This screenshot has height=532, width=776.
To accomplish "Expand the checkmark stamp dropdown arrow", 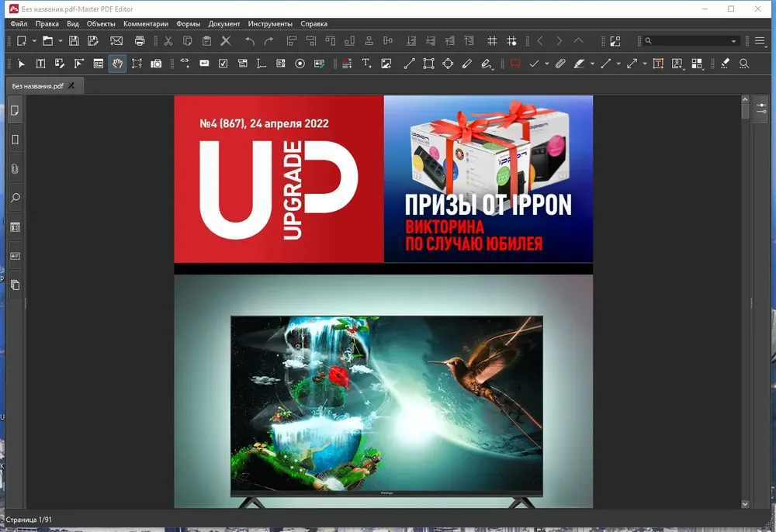I will (x=547, y=64).
